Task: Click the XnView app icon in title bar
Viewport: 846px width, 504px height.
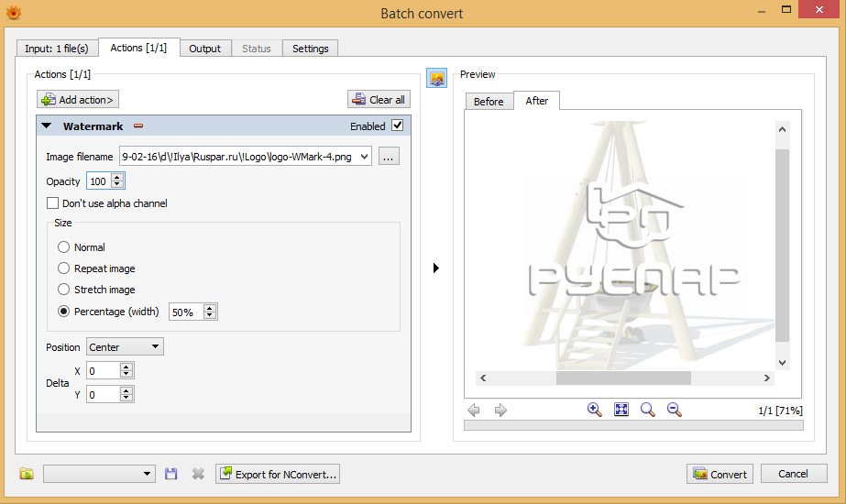Action: [x=14, y=13]
